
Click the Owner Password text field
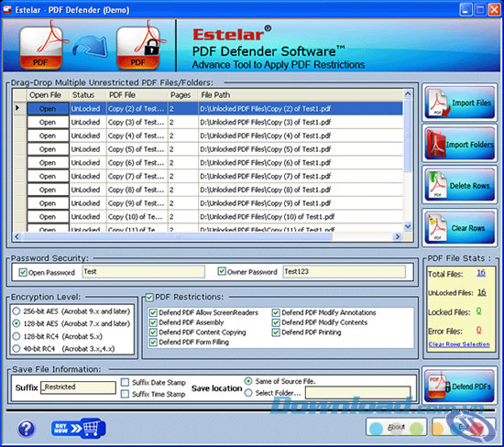coord(344,272)
